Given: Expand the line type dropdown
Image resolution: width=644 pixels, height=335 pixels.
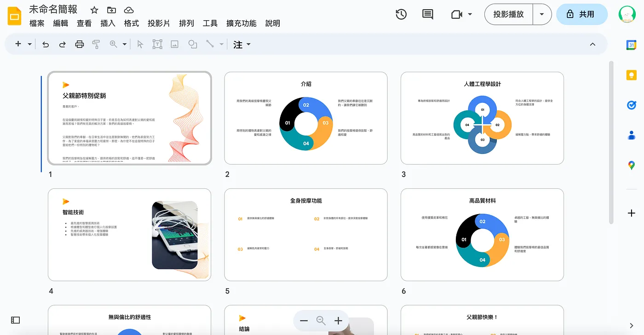Looking at the screenshot, I should pos(221,44).
